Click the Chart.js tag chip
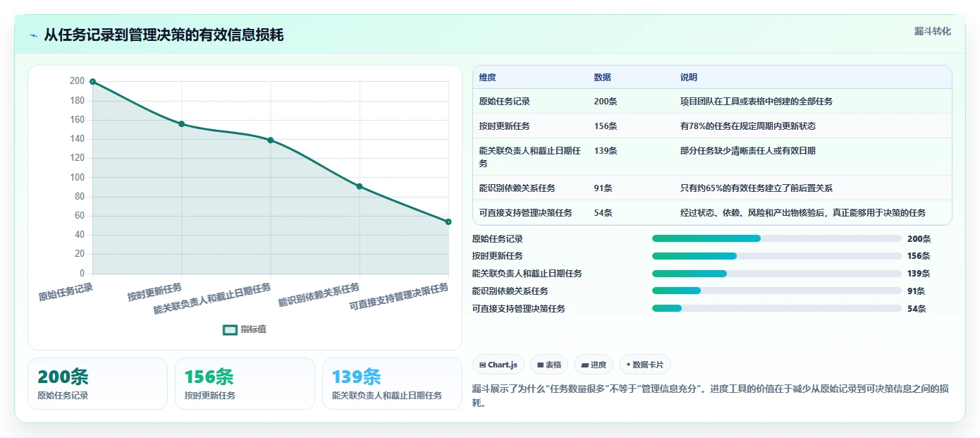The height and width of the screenshot is (438, 980). (498, 365)
